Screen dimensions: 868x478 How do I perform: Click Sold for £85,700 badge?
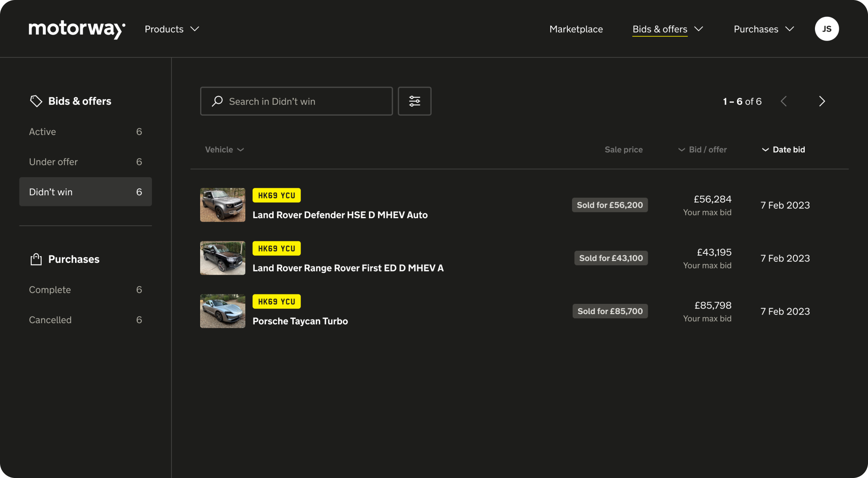coord(610,311)
